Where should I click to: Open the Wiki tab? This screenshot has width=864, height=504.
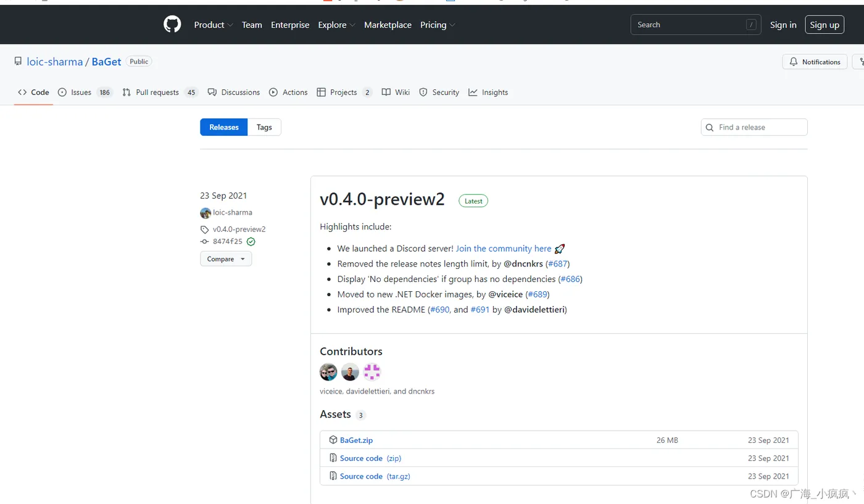[396, 93]
